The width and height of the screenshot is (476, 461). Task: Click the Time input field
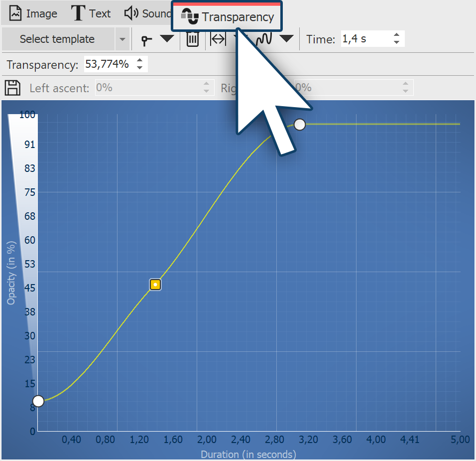366,39
